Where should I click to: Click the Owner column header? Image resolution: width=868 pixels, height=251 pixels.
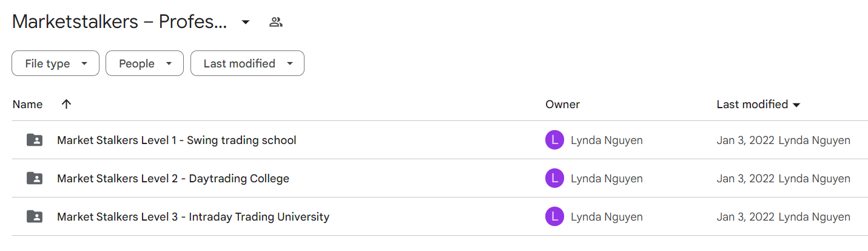[x=562, y=104]
